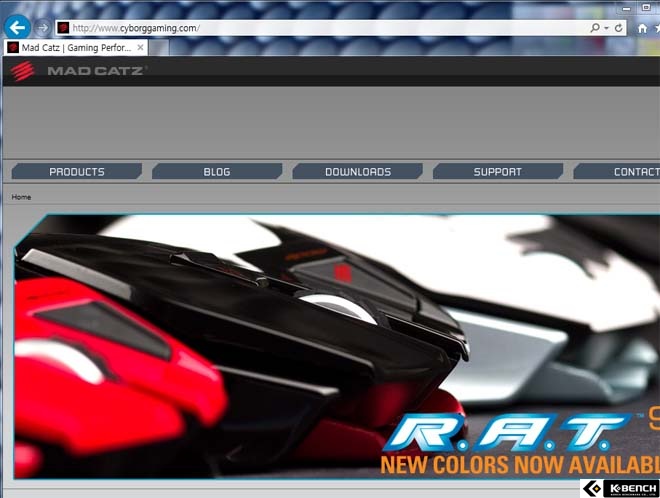The width and height of the screenshot is (660, 498).
Task: Click the site favicon in address bar
Action: 63,28
